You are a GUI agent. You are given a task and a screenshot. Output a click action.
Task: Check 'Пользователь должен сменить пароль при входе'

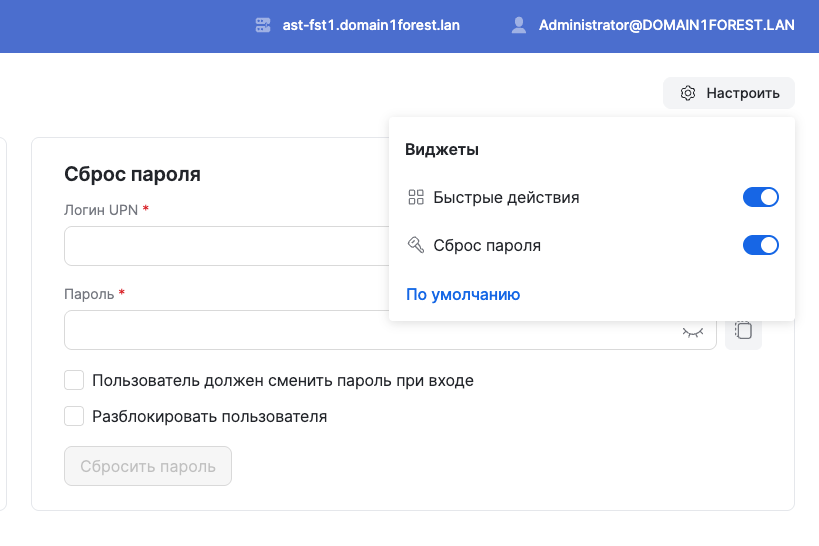click(74, 380)
